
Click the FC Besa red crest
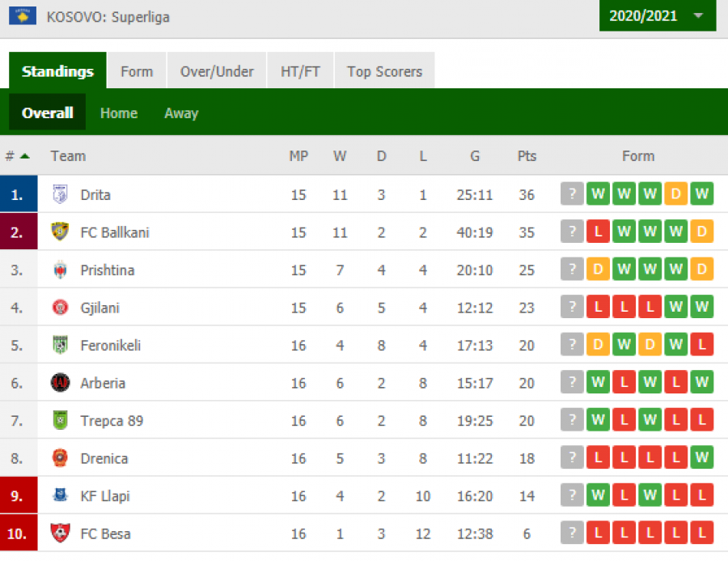[60, 533]
